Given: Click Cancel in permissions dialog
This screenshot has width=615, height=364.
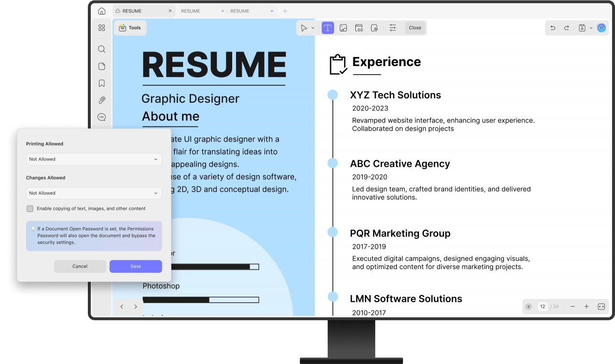Looking at the screenshot, I should tap(80, 266).
